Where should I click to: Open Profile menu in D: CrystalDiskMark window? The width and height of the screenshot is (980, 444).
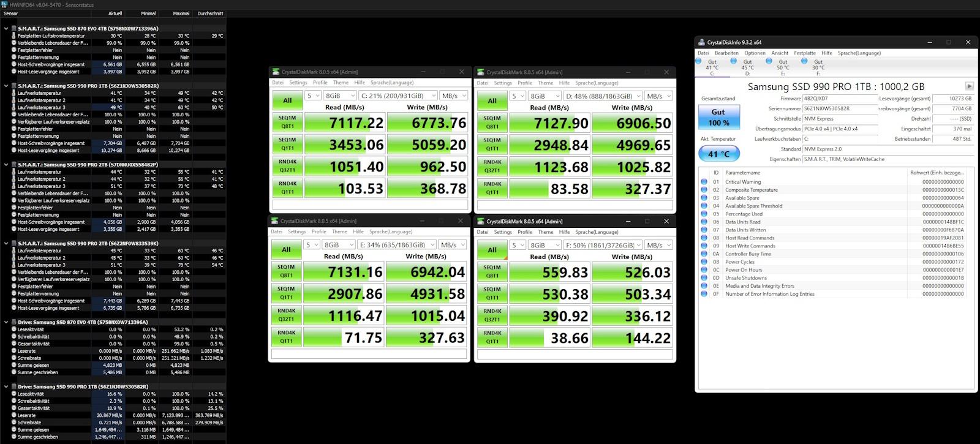coord(525,83)
